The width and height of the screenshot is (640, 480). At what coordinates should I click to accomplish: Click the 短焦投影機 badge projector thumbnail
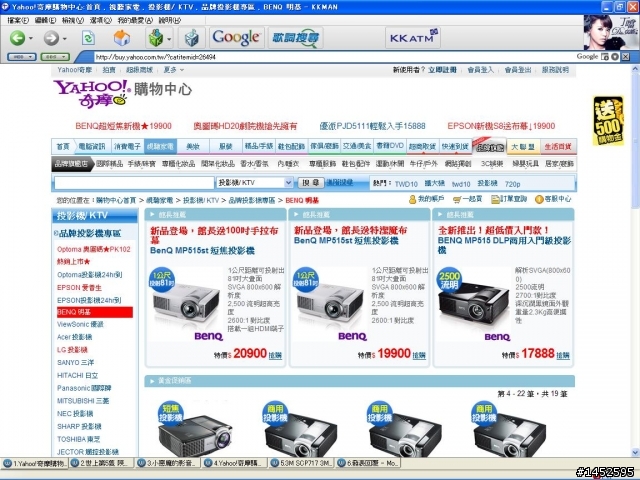click(195, 429)
